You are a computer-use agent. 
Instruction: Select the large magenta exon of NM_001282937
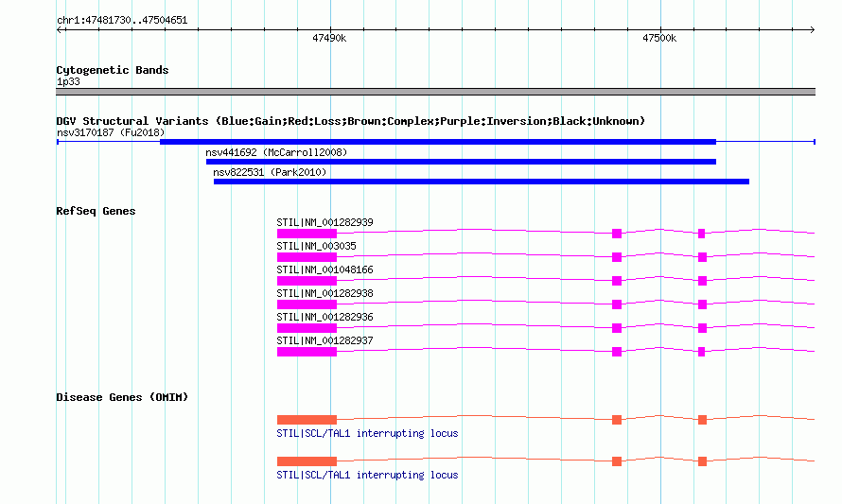pos(307,352)
